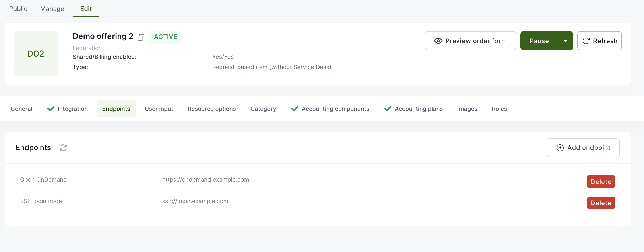Click the checkmark next to Accounting plans
644x252 pixels.
click(388, 109)
